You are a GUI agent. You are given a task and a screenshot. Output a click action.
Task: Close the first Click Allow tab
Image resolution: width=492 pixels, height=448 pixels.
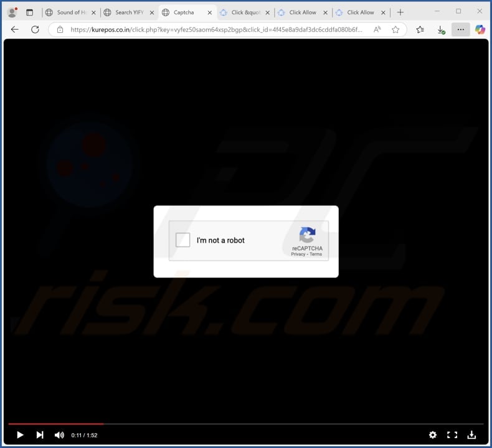coord(325,12)
